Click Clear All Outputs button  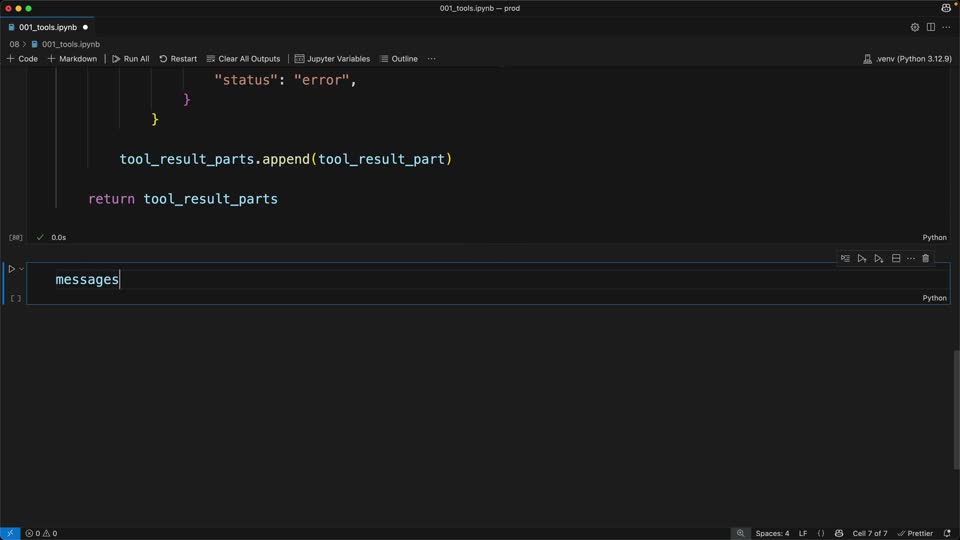click(x=243, y=59)
